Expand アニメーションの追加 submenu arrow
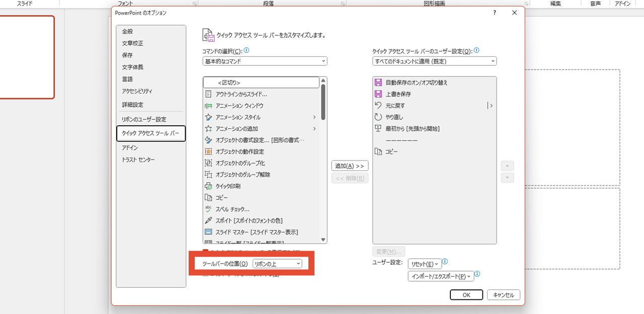Image resolution: width=644 pixels, height=314 pixels. pos(314,129)
